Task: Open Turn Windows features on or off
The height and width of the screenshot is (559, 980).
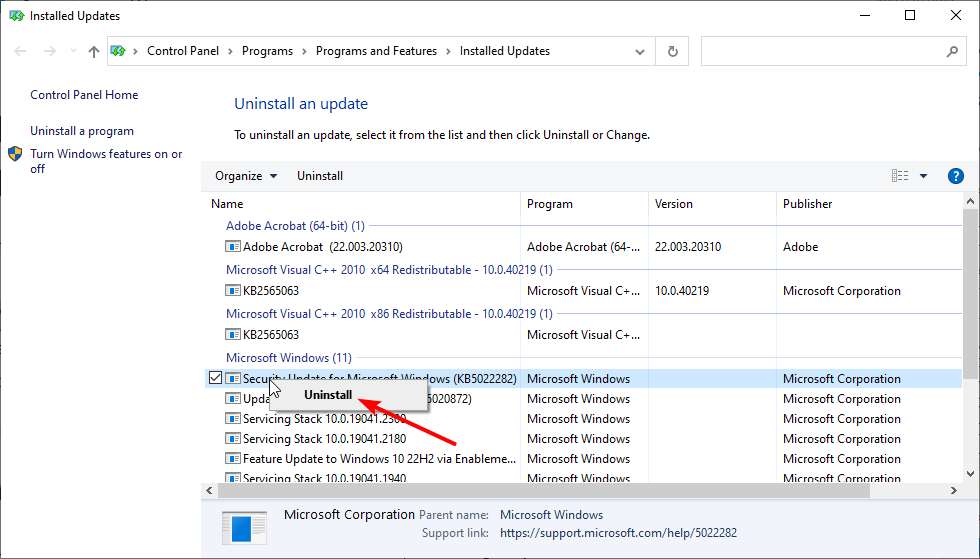Action: pos(106,161)
